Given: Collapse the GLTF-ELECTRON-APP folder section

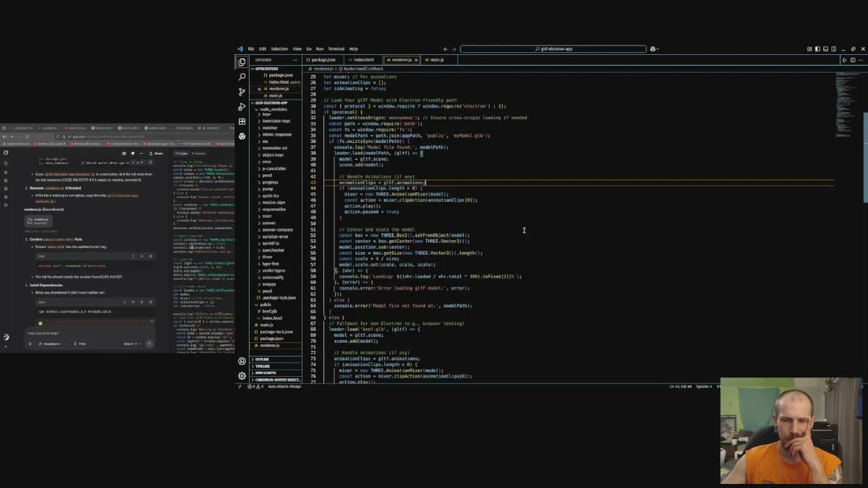Looking at the screenshot, I should coord(275,102).
